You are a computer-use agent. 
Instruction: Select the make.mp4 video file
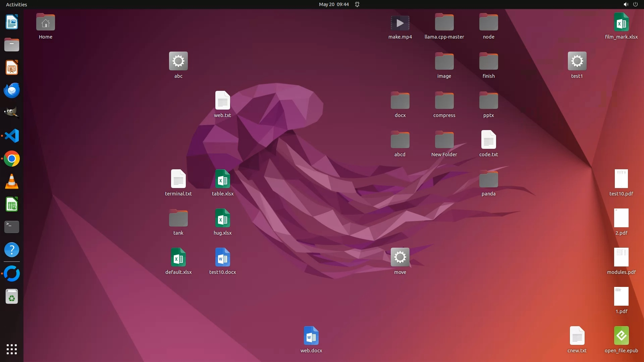[400, 23]
